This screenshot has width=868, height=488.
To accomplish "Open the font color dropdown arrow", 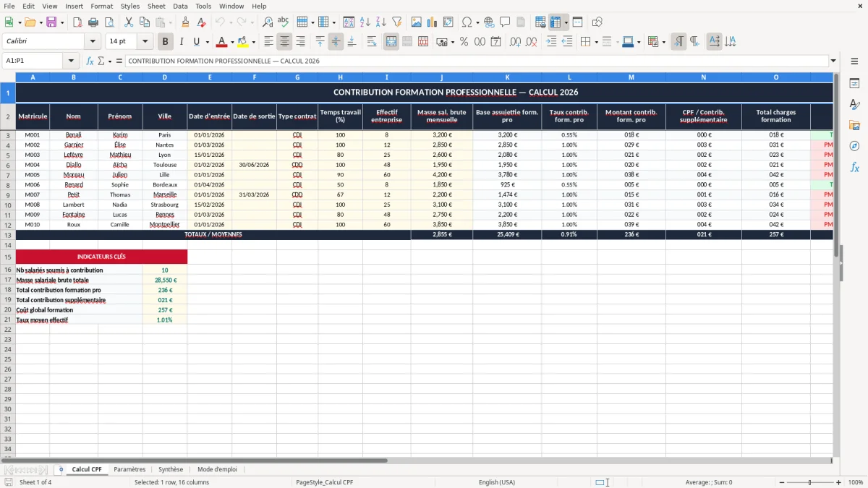I will pos(232,42).
